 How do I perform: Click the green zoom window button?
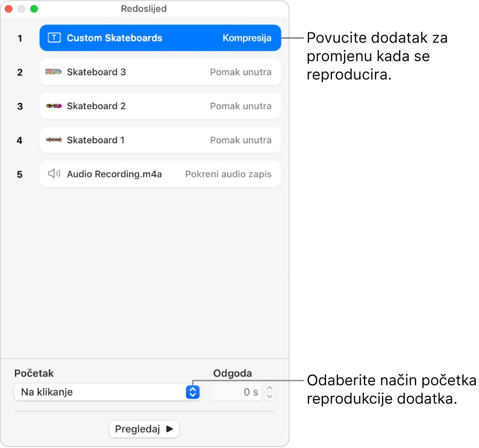pos(34,9)
